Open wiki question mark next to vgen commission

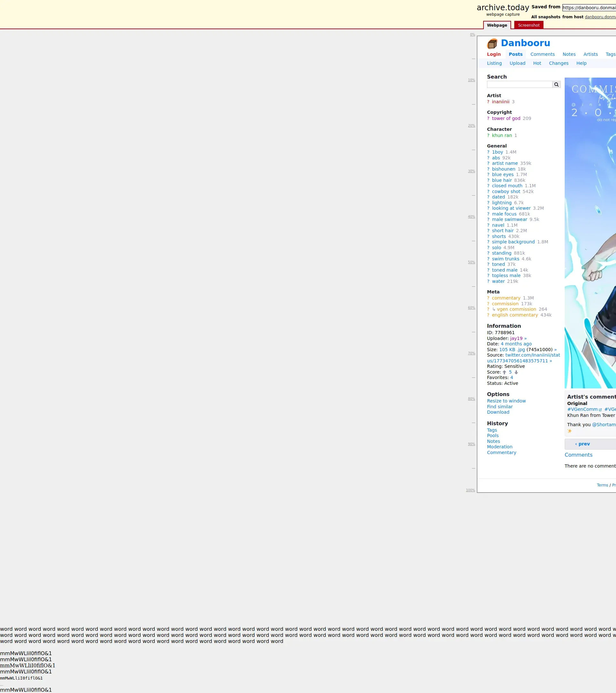coord(488,309)
